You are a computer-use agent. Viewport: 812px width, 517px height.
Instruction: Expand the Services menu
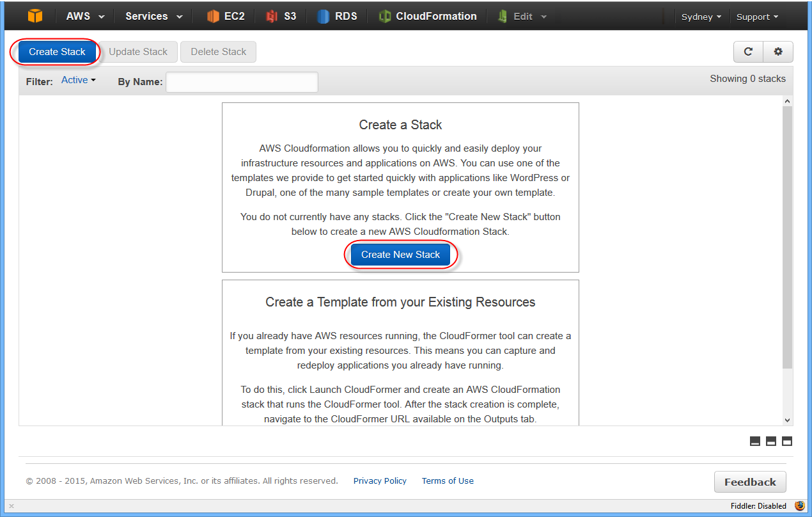pos(153,17)
